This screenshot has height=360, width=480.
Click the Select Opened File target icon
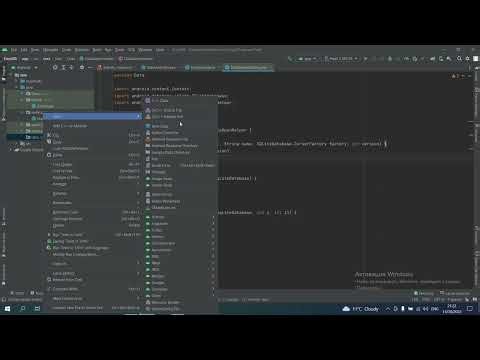coord(55,68)
